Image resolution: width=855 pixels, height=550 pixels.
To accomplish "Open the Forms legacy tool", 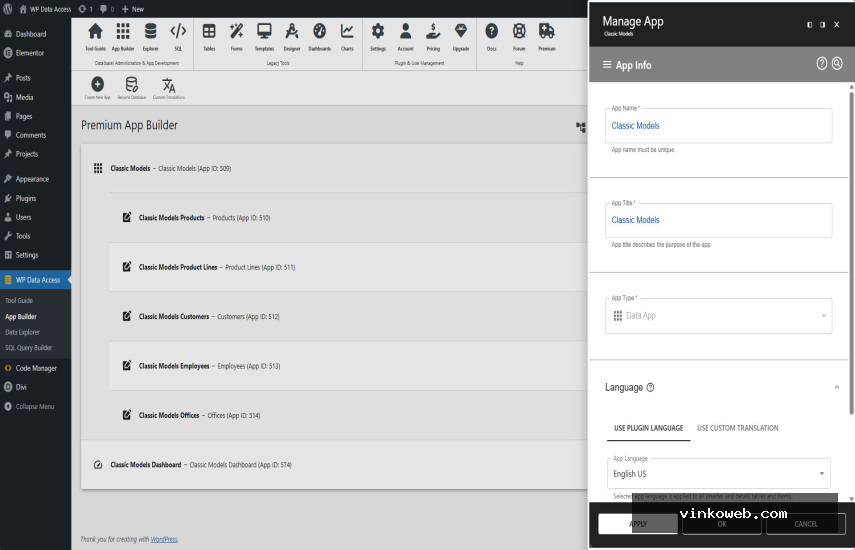I will pos(236,32).
